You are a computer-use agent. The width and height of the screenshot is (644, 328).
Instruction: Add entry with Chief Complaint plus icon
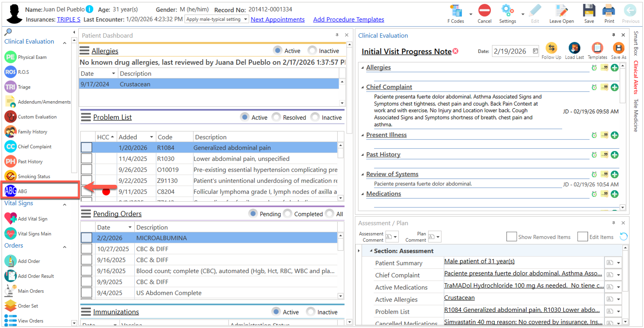click(614, 87)
